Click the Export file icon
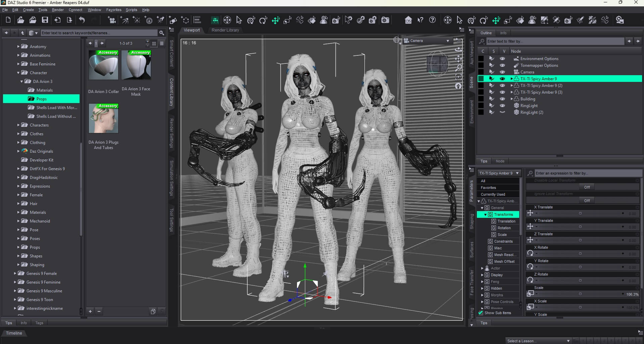The width and height of the screenshot is (644, 344). click(x=69, y=20)
